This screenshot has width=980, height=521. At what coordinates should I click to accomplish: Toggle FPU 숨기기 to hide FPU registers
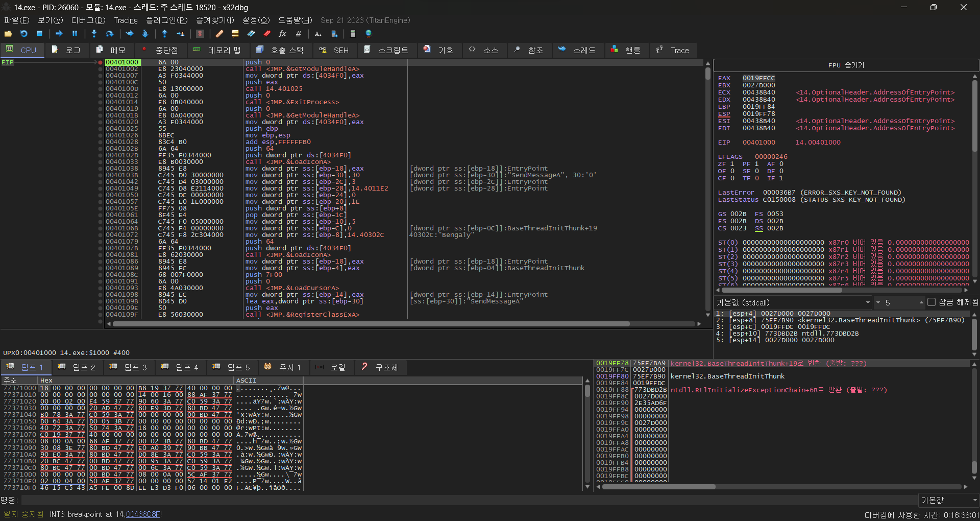click(845, 65)
